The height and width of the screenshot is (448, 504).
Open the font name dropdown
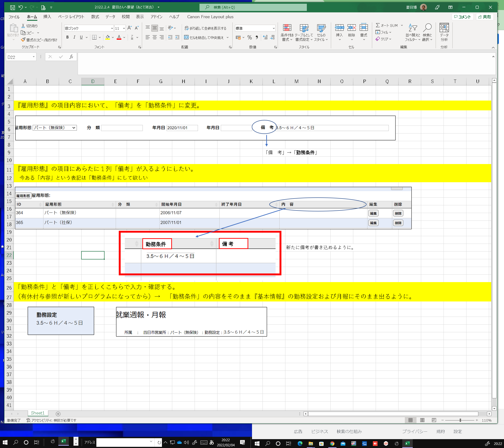pos(112,28)
